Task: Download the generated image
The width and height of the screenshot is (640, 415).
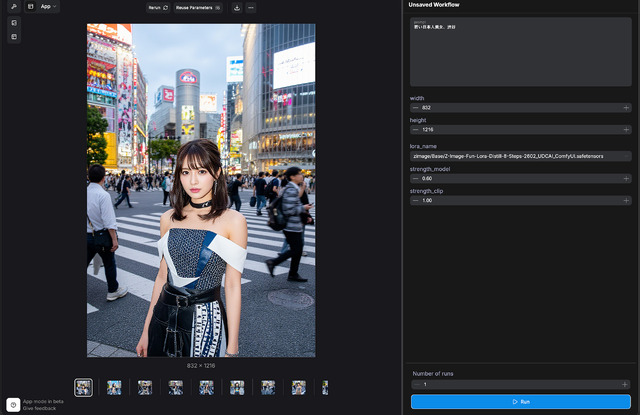Action: 237,7
